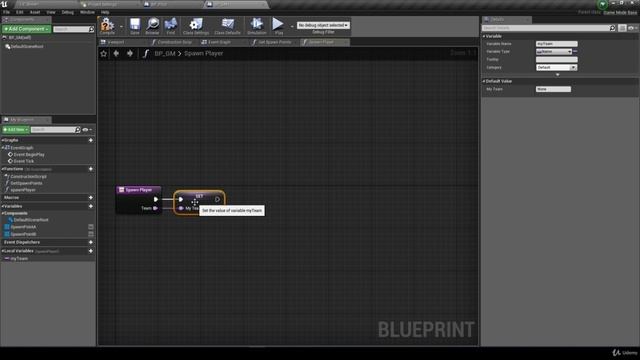This screenshot has height=360, width=640.
Task: Select SpawnPointB variable
Action: pyautogui.click(x=23, y=234)
